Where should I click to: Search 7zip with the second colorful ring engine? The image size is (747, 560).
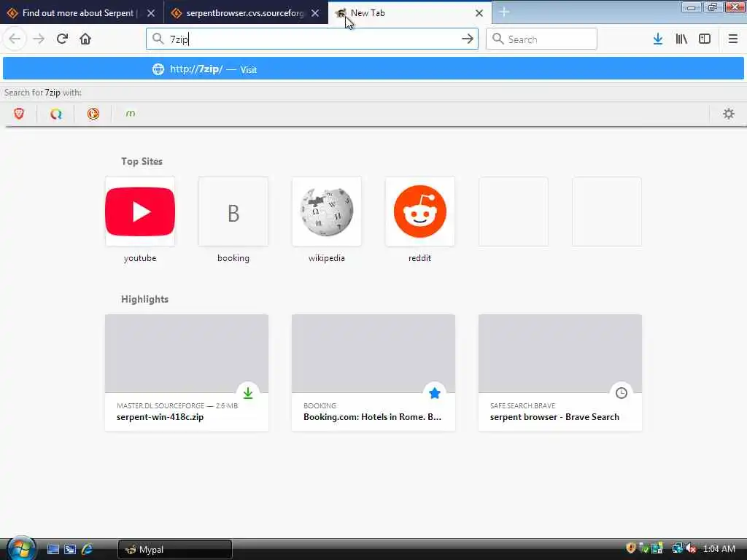point(56,113)
